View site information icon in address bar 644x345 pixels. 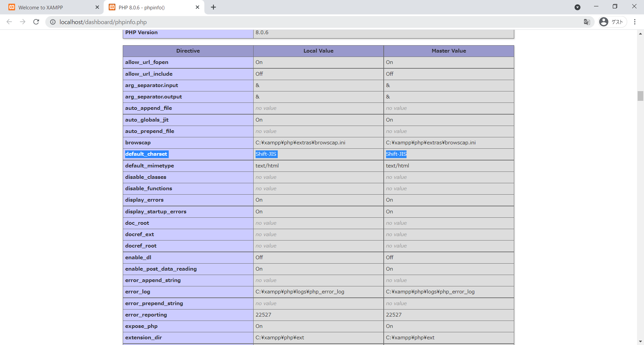point(53,22)
